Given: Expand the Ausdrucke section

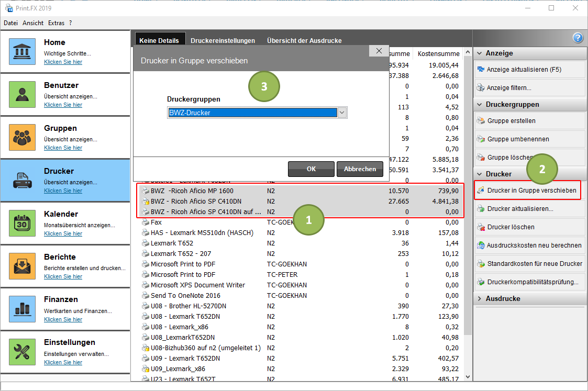Looking at the screenshot, I should coord(479,299).
